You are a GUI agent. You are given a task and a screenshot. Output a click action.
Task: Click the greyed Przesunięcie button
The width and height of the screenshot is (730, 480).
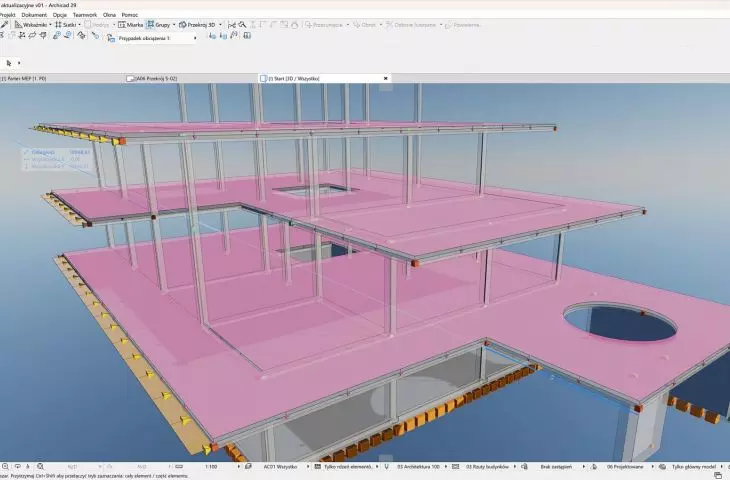pos(324,25)
